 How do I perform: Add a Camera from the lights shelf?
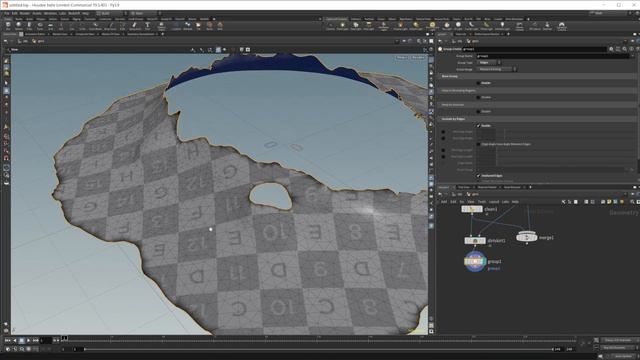[x=330, y=26]
